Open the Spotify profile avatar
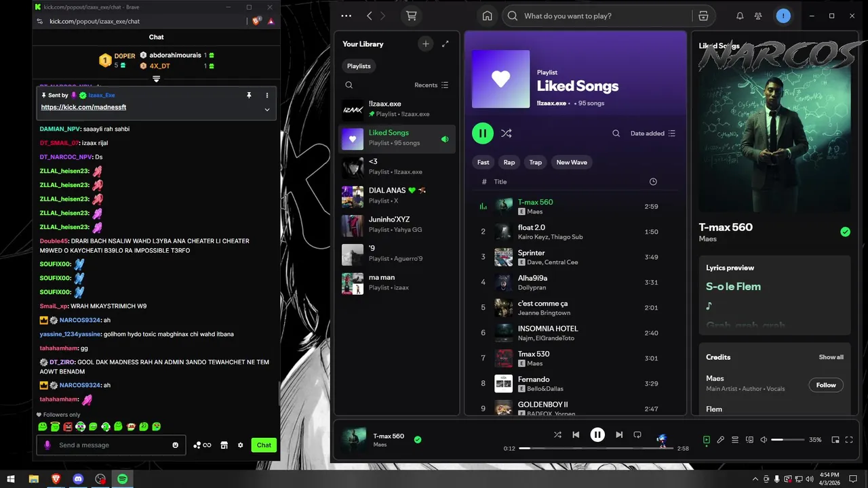This screenshot has height=488, width=868. [783, 16]
